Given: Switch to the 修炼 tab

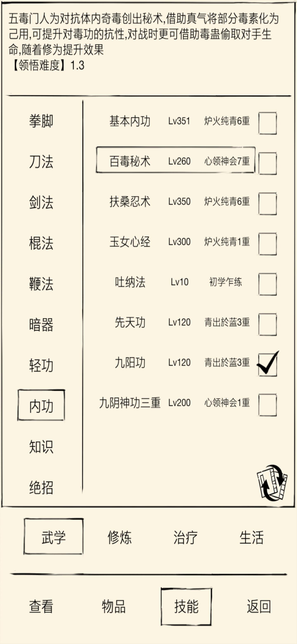Looking at the screenshot, I should click(119, 537).
